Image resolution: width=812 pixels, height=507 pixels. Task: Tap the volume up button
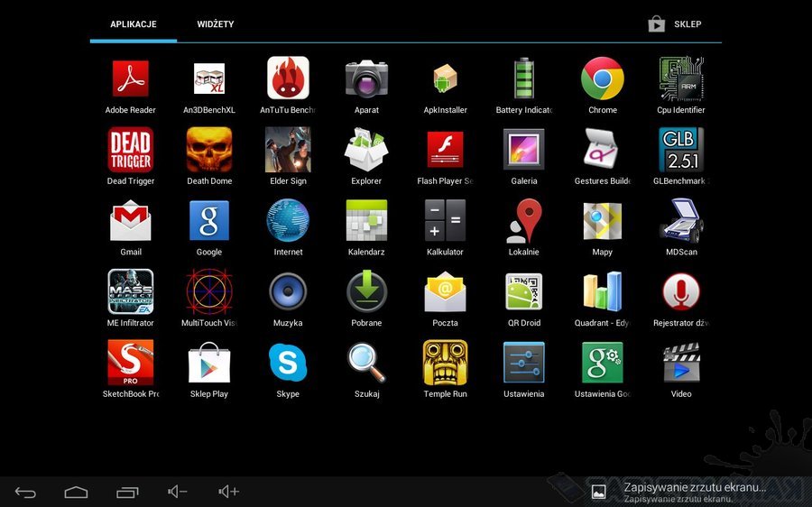pos(229,492)
